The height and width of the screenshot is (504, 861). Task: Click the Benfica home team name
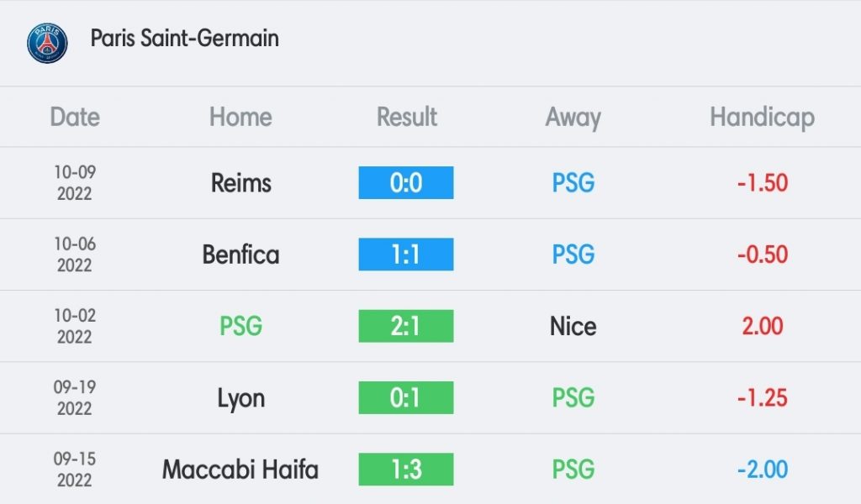click(x=240, y=255)
